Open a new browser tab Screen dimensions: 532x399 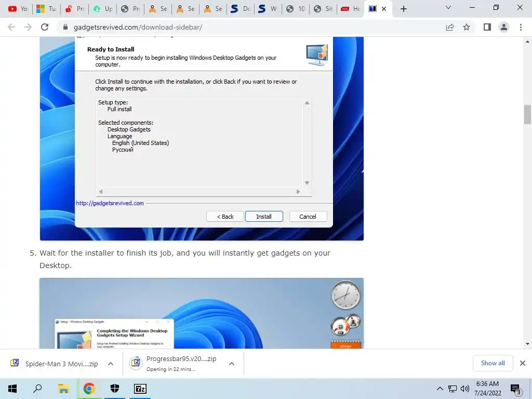[403, 9]
